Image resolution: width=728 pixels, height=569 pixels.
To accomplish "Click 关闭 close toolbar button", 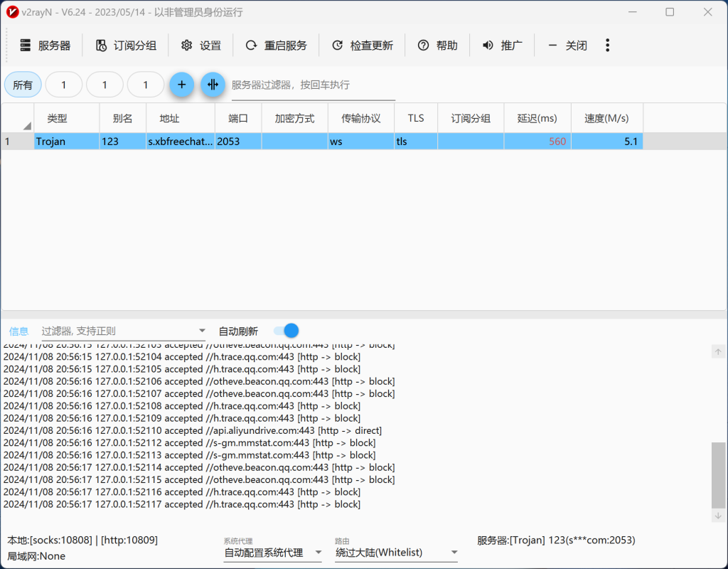I will (x=567, y=46).
